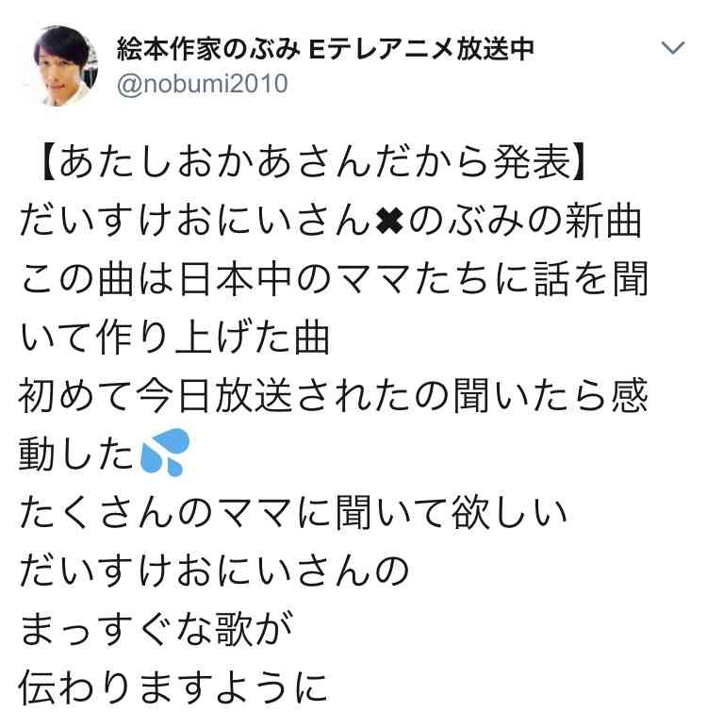Click the line たくさんのママに聞いて欲しい

coord(293,512)
